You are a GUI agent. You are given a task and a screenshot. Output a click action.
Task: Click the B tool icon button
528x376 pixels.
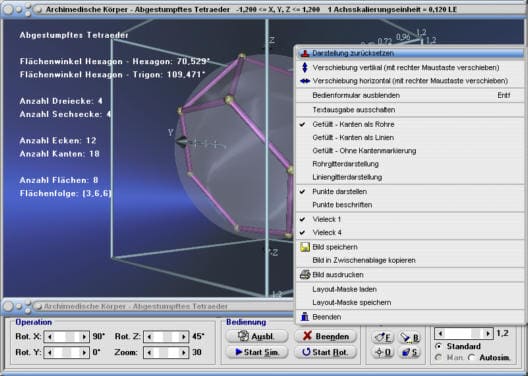coord(409,338)
